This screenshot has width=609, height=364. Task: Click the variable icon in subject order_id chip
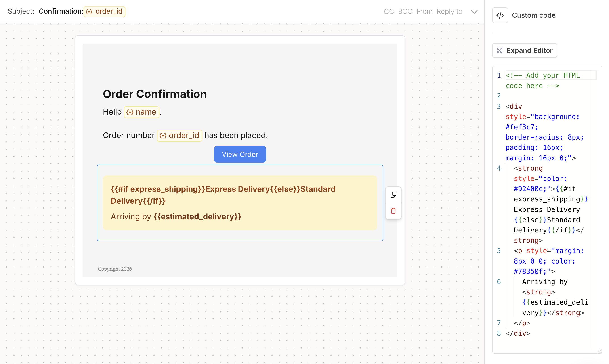[89, 11]
